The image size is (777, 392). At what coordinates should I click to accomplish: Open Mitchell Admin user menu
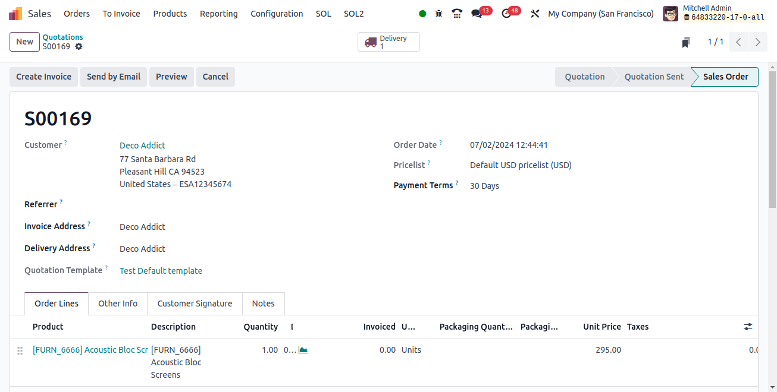[714, 13]
